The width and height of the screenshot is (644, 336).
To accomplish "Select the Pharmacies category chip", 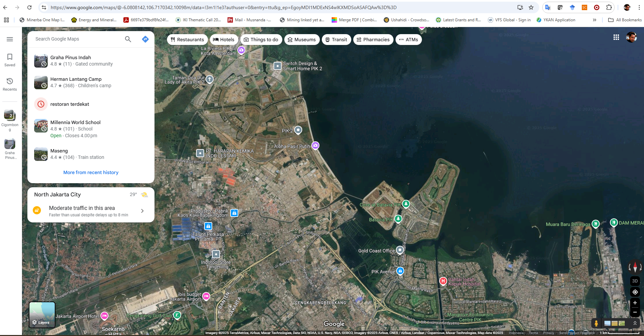I will [373, 40].
